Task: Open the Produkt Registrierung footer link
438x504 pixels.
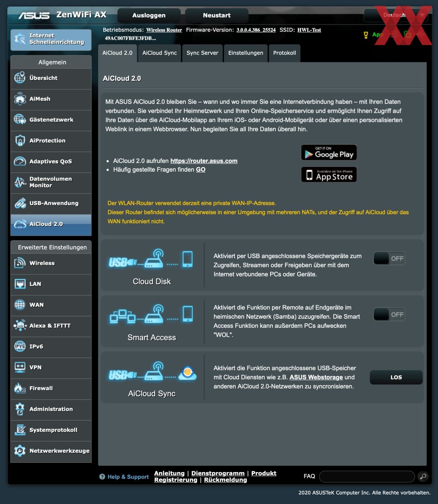Action: tap(215, 476)
